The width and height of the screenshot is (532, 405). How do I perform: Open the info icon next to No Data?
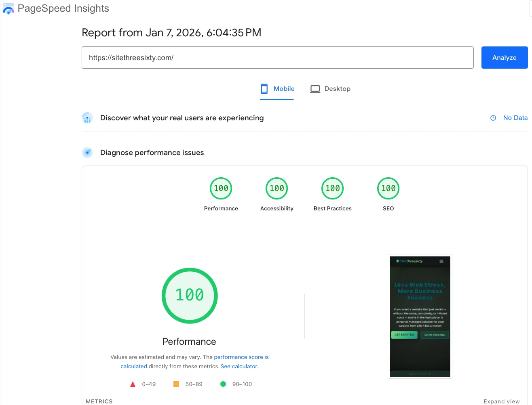[493, 118]
